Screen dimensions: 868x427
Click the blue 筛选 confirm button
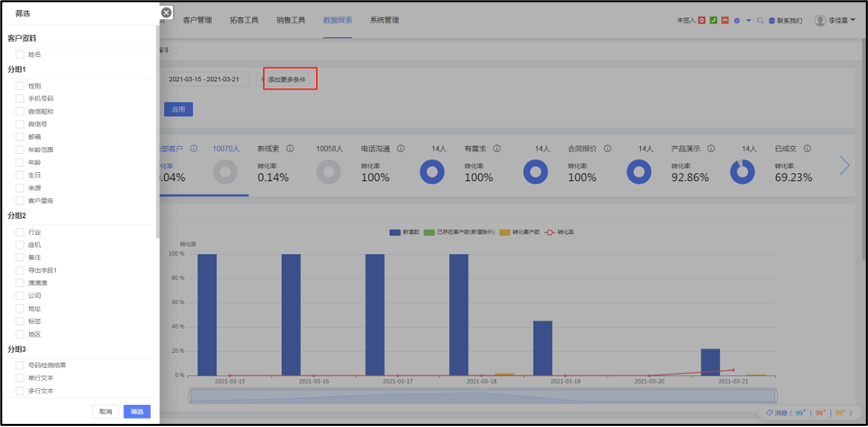(x=137, y=411)
